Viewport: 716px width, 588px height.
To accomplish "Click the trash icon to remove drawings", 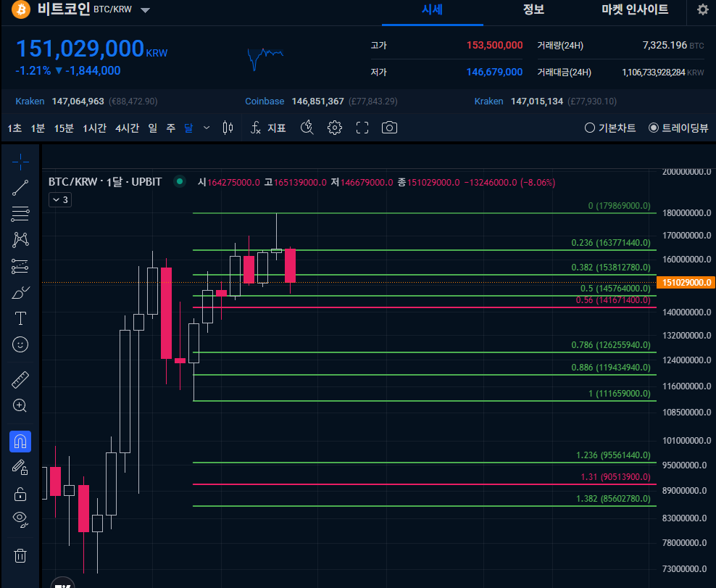I will [20, 555].
